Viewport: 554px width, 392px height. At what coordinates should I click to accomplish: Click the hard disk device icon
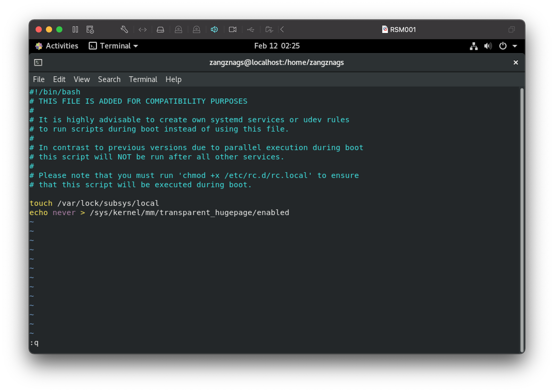[160, 30]
